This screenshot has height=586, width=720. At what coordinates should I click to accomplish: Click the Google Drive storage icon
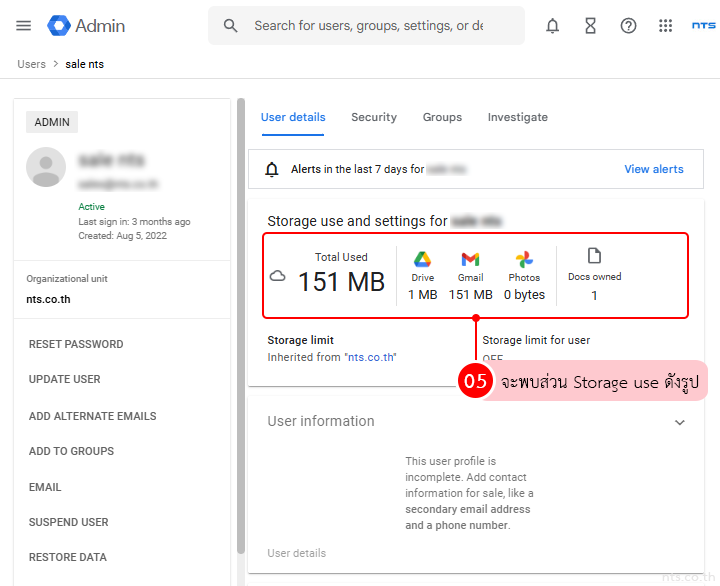point(423,260)
